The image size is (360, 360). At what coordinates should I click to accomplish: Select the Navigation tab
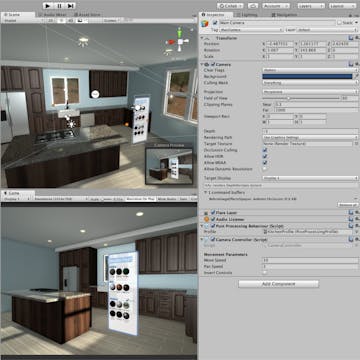coord(284,15)
